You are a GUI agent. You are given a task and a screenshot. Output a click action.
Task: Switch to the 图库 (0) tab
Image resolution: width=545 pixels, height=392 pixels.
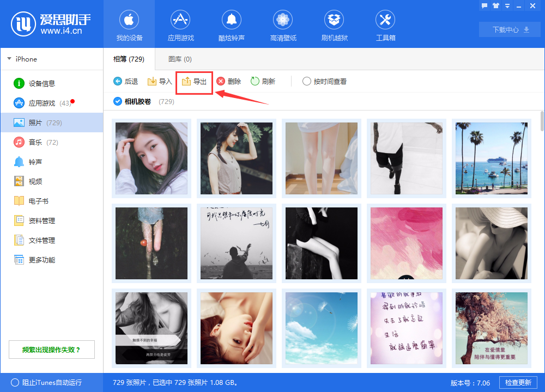(x=180, y=59)
